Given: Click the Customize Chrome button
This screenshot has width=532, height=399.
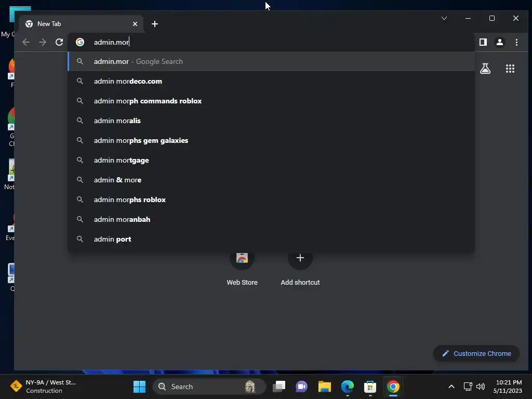Looking at the screenshot, I should tap(476, 353).
